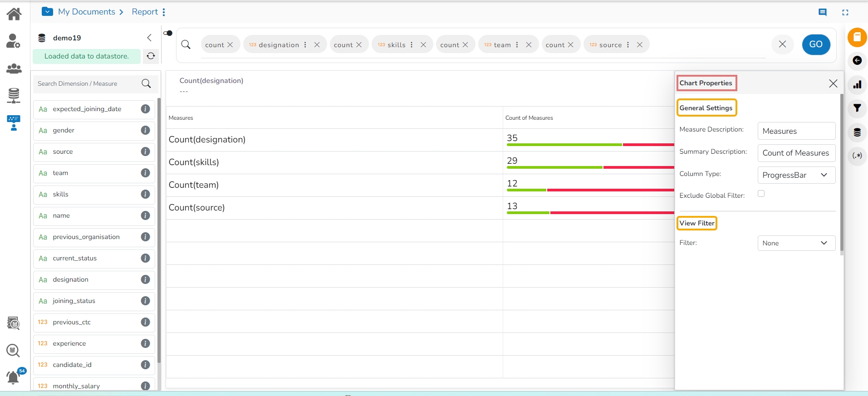Open user settings icon in sidebar
This screenshot has width=868, height=396.
(x=13, y=41)
